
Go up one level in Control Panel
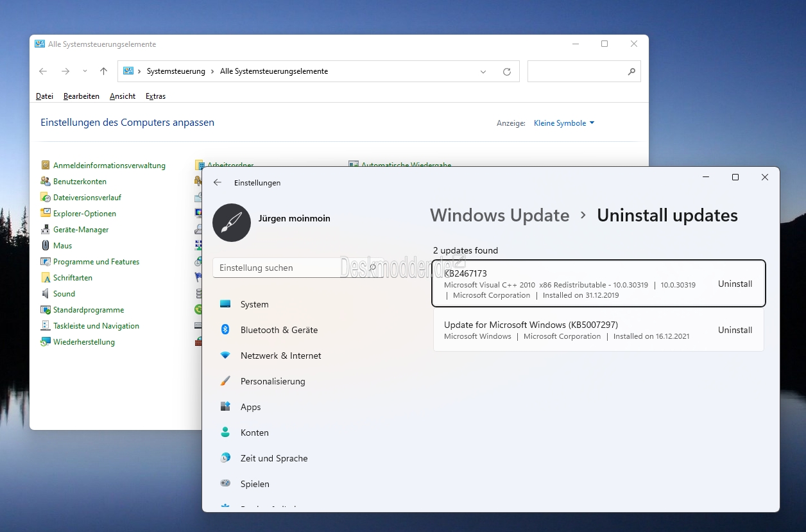103,71
